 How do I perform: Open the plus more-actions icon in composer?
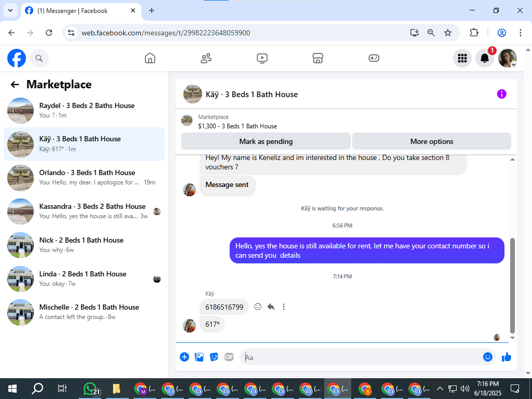[184, 357]
